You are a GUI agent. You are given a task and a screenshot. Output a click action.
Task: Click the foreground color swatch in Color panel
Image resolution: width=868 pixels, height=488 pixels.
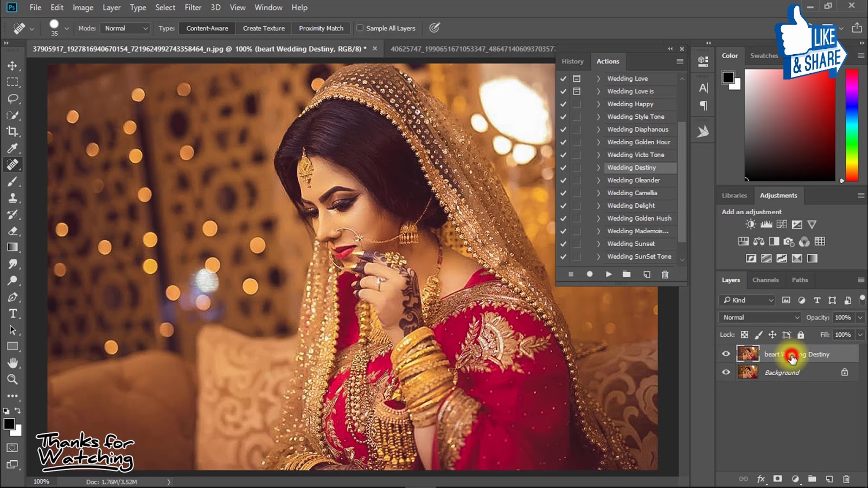click(728, 78)
